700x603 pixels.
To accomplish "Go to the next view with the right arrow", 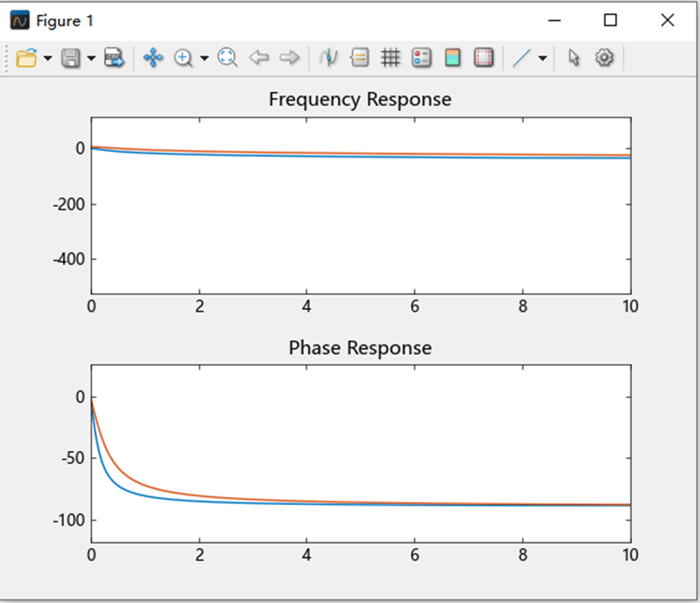I will coord(289,57).
